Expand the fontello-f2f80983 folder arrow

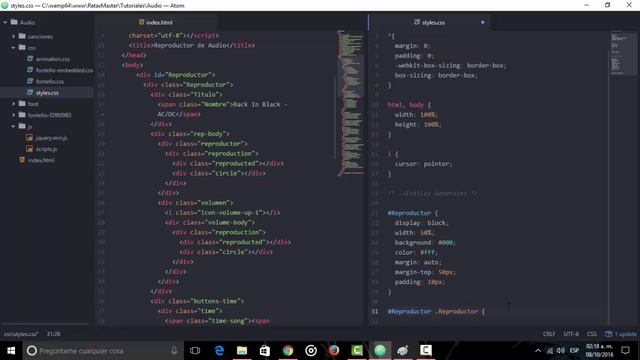(13, 115)
